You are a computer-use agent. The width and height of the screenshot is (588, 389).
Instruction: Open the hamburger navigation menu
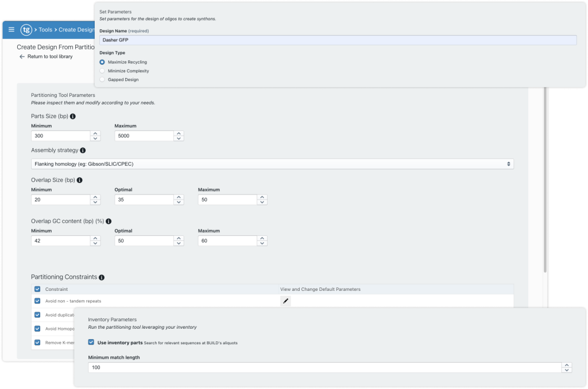tap(11, 29)
